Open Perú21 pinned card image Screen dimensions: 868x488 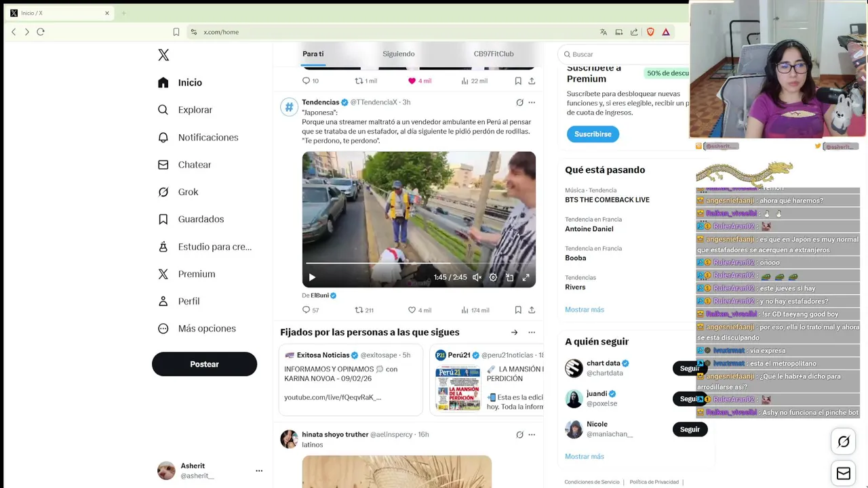(x=458, y=388)
